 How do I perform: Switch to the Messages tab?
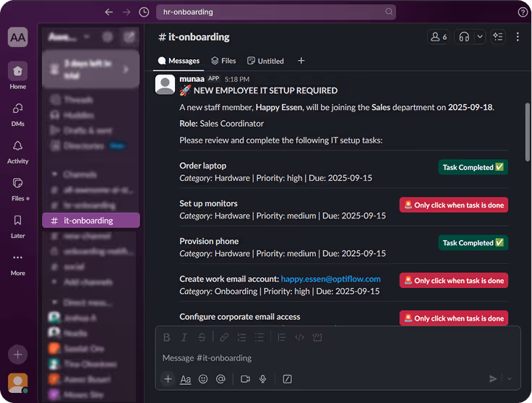pos(179,61)
